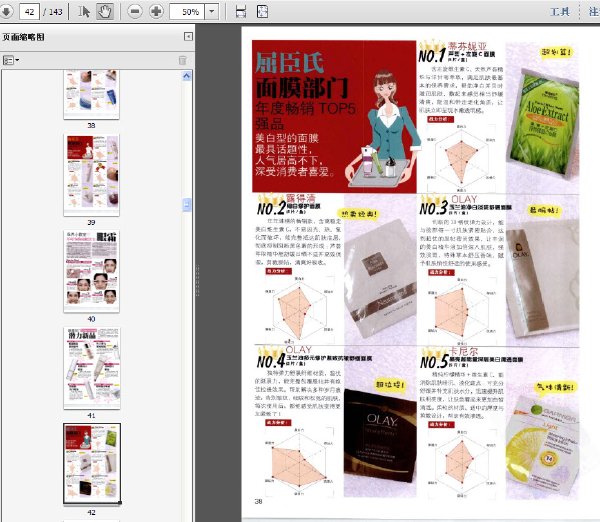The width and height of the screenshot is (600, 522).
Task: Click the 页面缩略图 panel title
Action: (23, 37)
